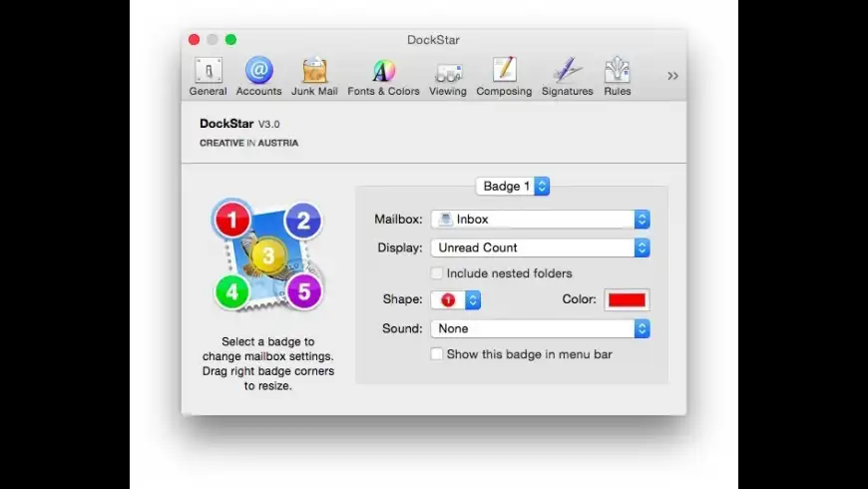Screen dimensions: 868x489
Task: Select the yellow badge number 3
Action: point(268,255)
